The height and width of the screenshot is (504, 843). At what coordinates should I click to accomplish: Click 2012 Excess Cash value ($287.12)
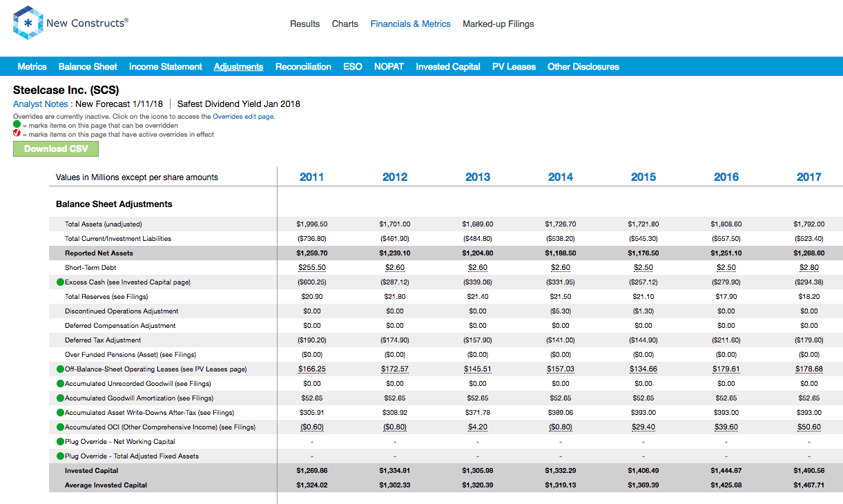click(395, 282)
